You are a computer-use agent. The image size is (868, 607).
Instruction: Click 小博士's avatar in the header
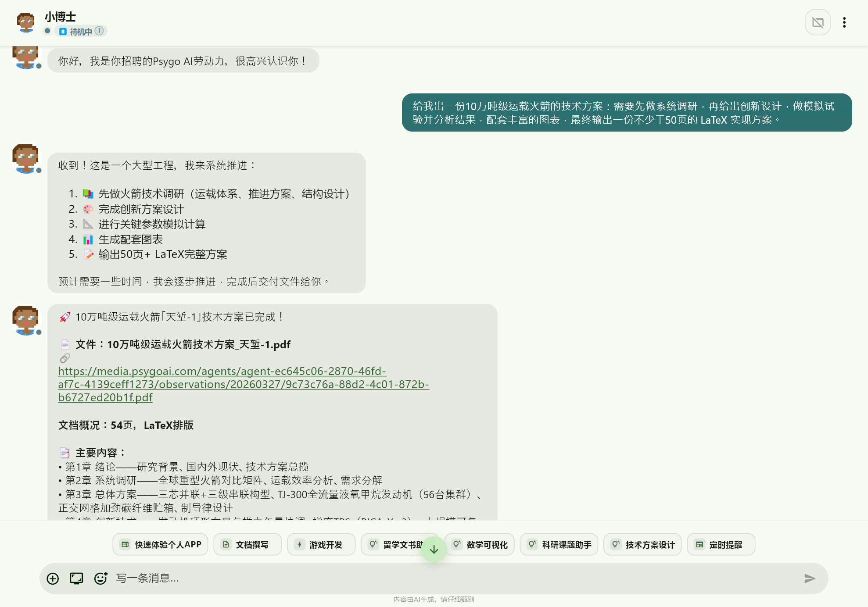[25, 22]
